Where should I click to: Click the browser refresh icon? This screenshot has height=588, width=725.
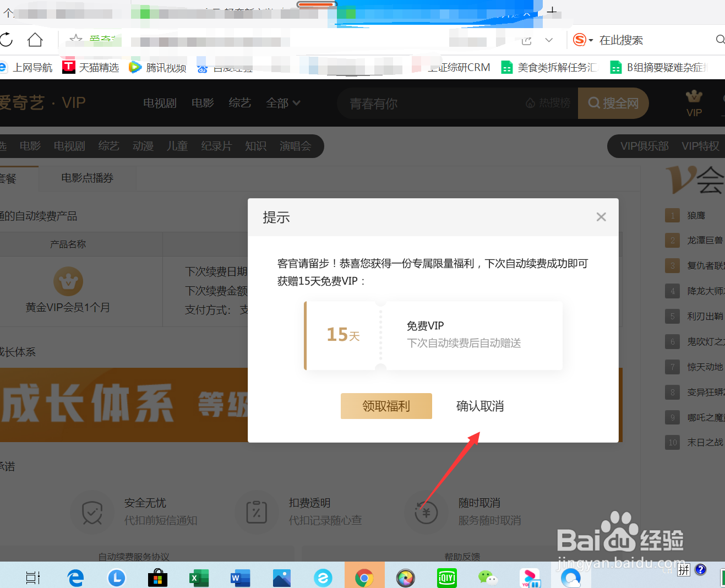coord(6,40)
